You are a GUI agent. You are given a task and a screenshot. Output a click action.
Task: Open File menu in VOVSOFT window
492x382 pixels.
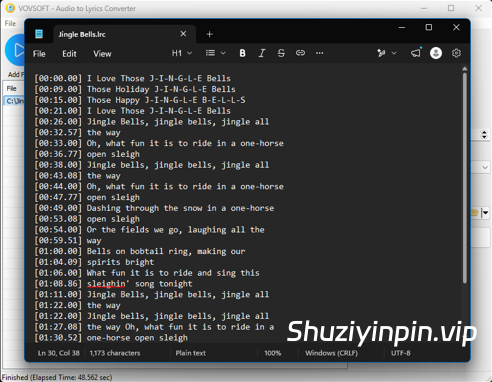pos(10,23)
